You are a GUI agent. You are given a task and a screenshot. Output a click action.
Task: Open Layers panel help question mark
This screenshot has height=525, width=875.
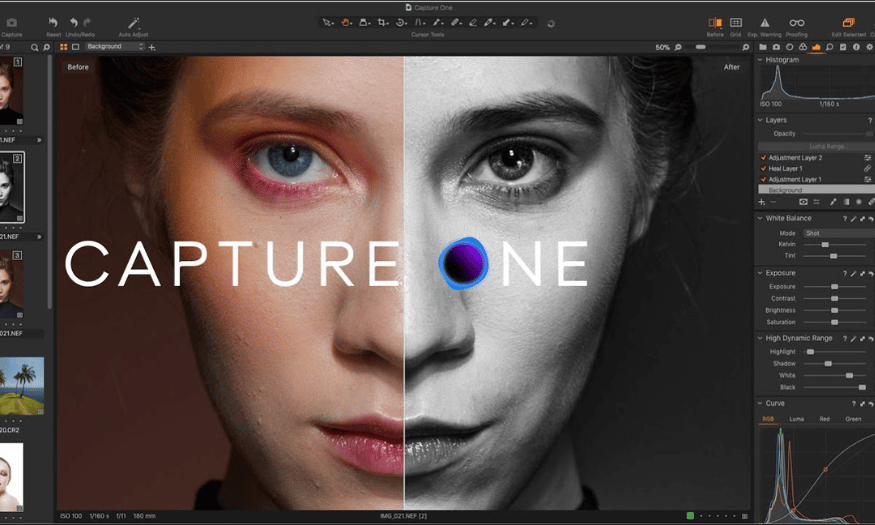(x=869, y=121)
